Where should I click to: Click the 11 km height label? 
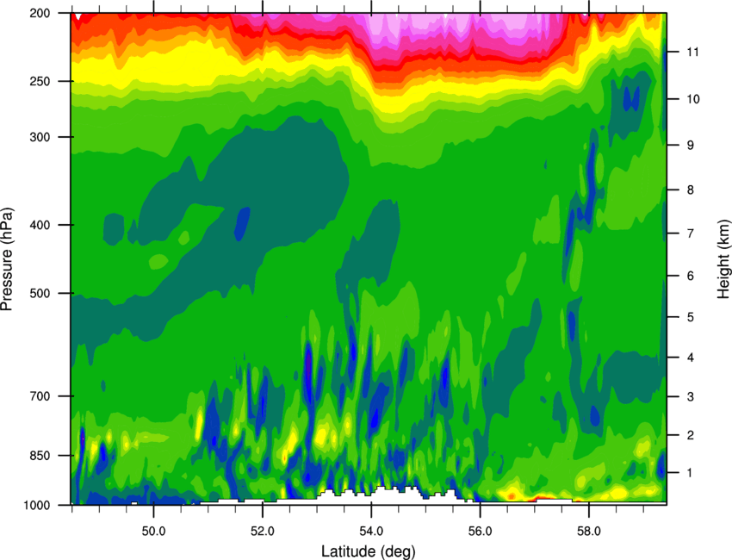(x=693, y=52)
